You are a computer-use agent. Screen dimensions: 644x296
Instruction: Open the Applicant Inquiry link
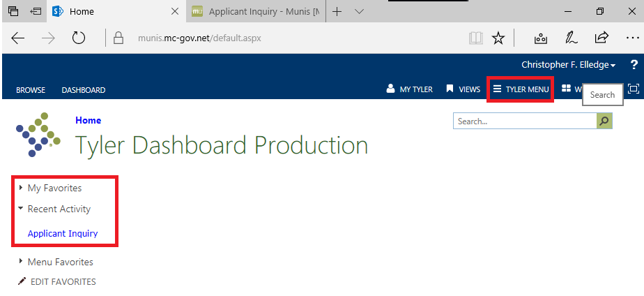(x=63, y=233)
